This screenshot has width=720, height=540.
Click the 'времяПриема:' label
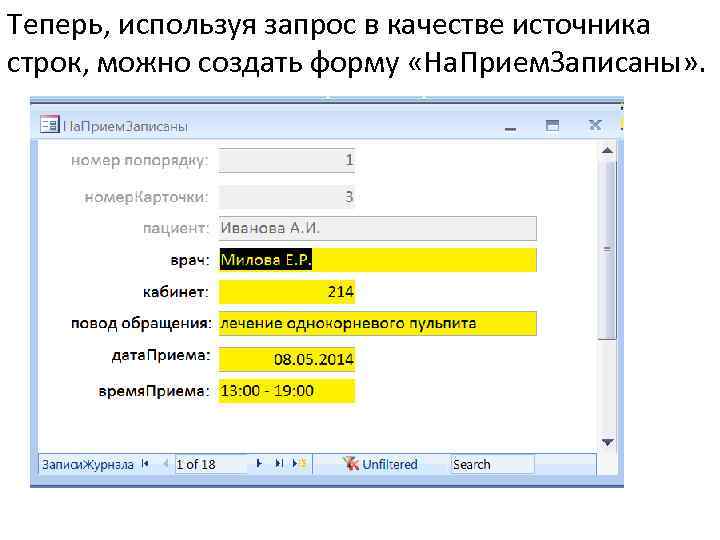(x=154, y=391)
